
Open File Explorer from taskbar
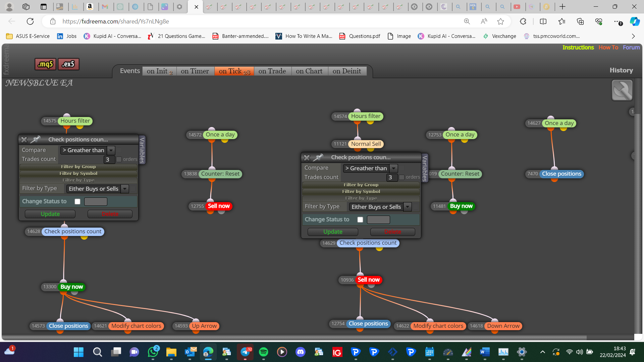[171, 352]
